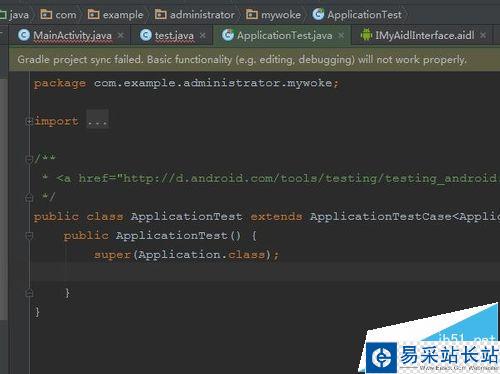The width and height of the screenshot is (500, 374).
Task: Collapse the Javadoc comment block
Action: [29, 159]
